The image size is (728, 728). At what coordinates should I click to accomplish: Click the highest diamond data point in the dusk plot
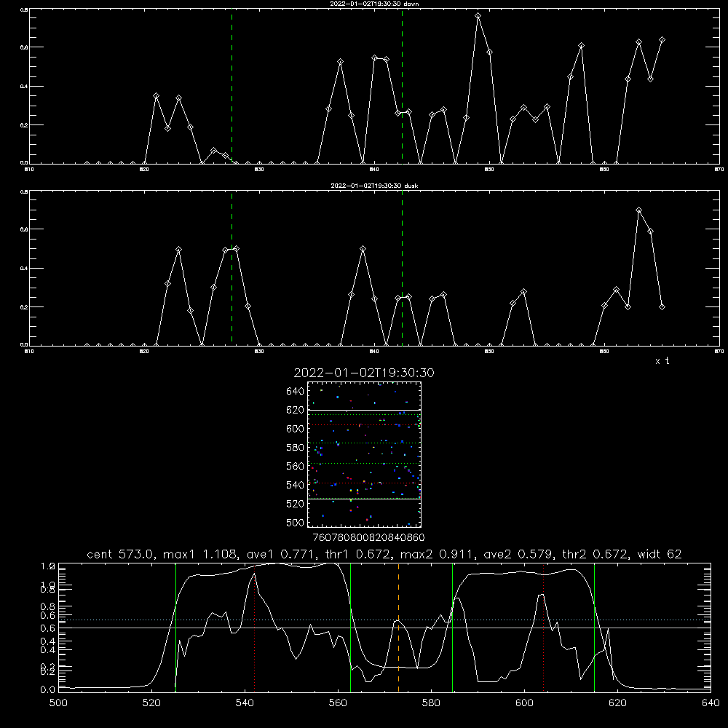click(639, 210)
